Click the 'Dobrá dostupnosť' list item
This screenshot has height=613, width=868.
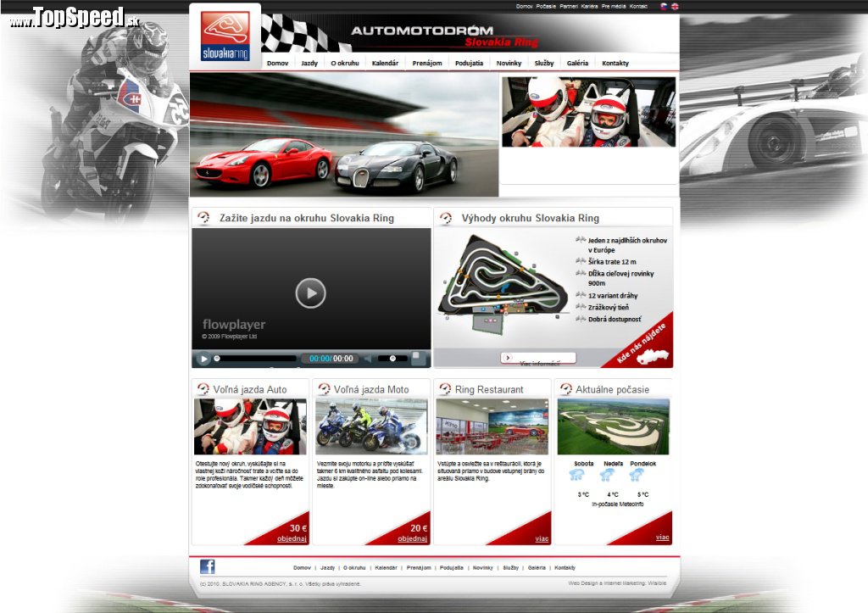[x=615, y=320]
